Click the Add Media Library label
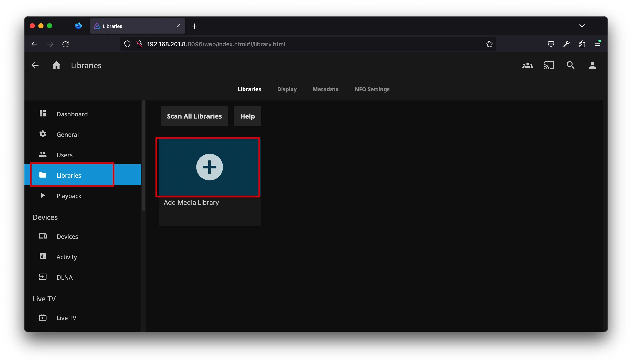 (191, 202)
